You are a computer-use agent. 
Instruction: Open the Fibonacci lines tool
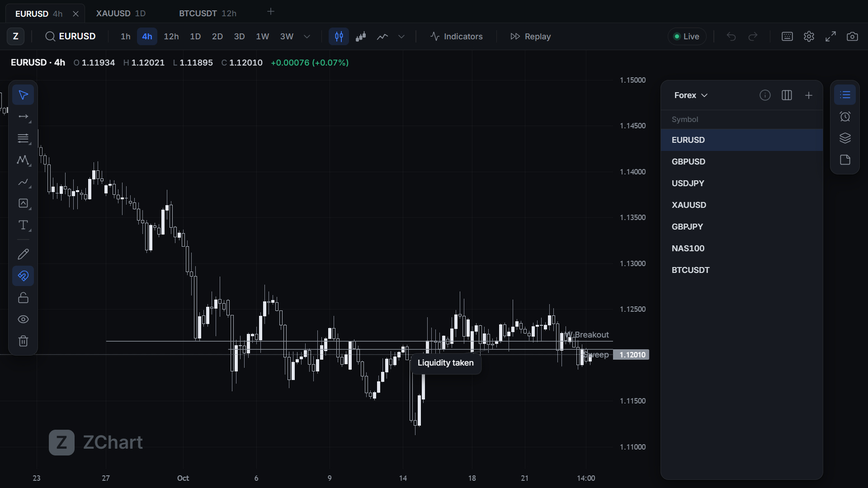[23, 138]
